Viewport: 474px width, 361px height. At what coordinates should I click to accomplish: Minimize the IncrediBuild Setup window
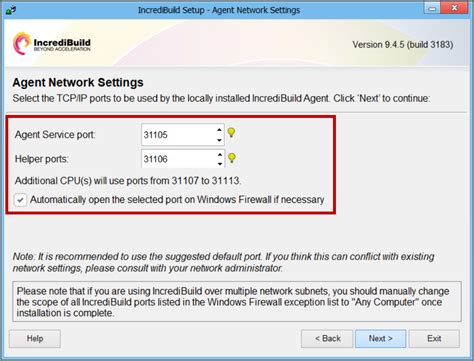pos(432,8)
